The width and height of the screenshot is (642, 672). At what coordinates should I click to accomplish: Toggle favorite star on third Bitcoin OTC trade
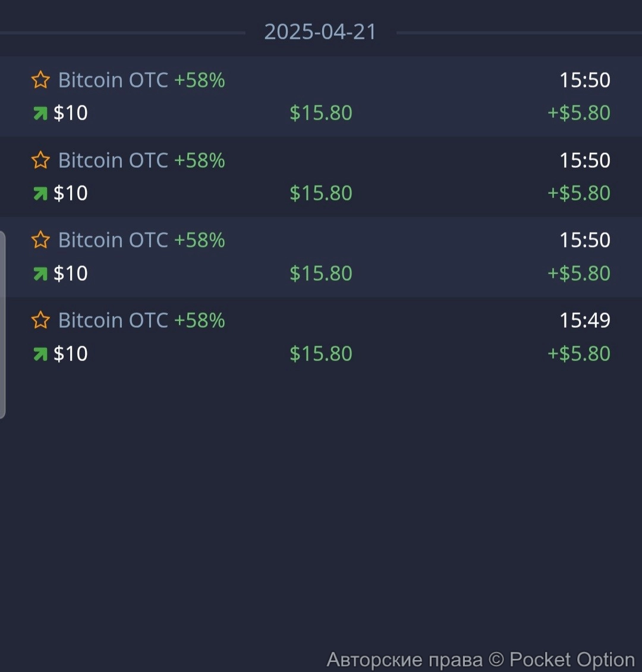pyautogui.click(x=40, y=240)
